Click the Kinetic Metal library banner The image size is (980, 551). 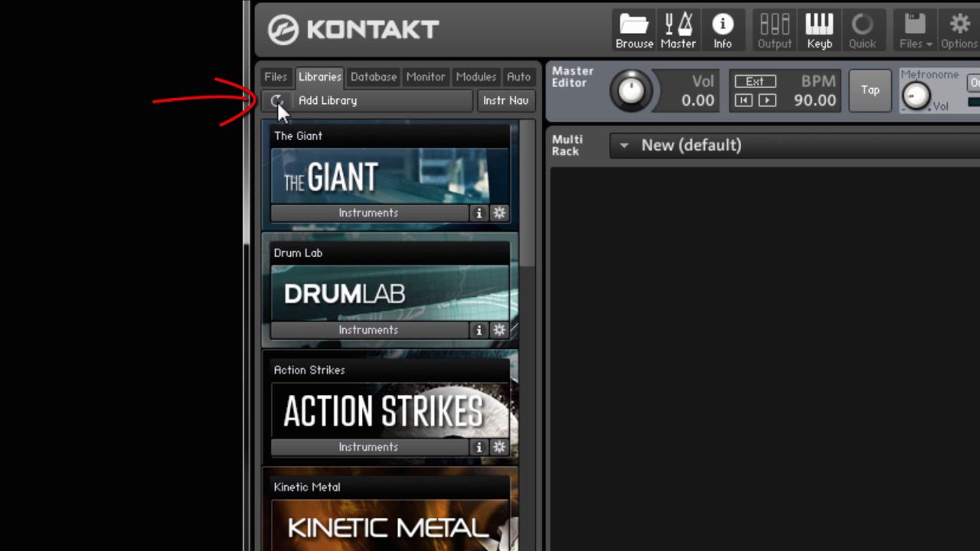click(390, 525)
